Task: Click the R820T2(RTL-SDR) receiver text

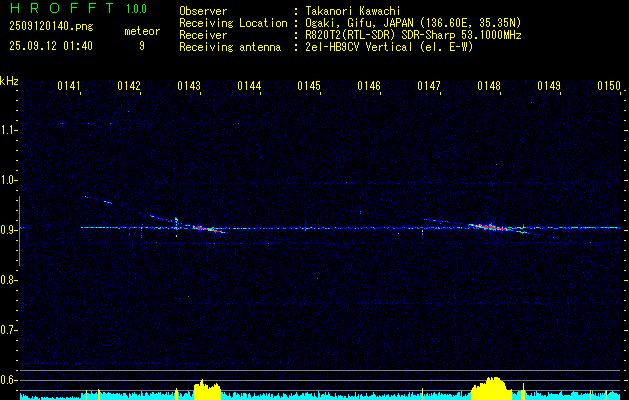Action: tap(413, 35)
